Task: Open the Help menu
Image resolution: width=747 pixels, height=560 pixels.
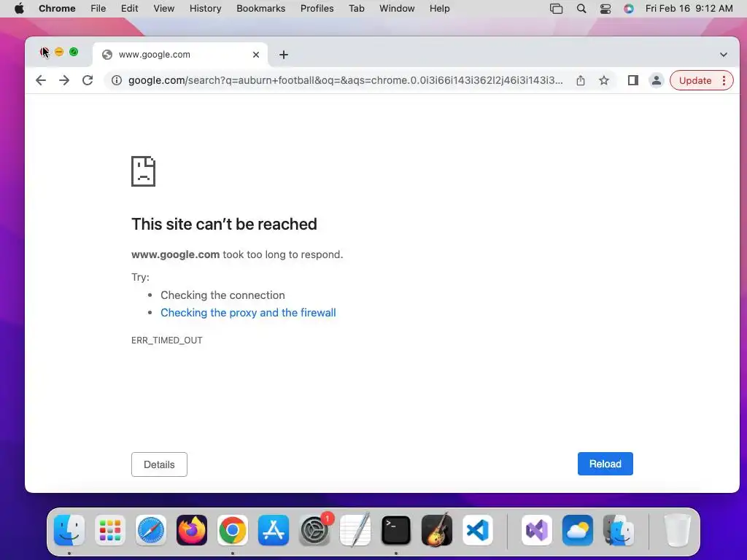Action: (x=439, y=9)
